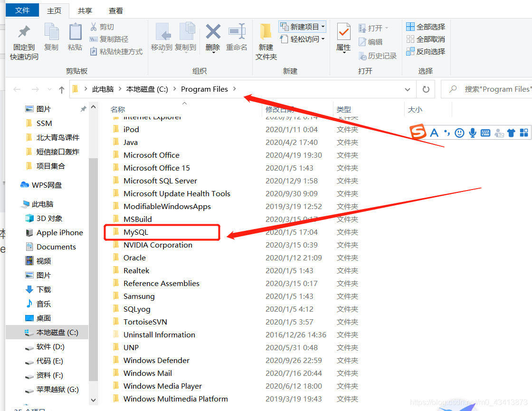Sort by 类型 column header
Screen dimensions: 532x411
pyautogui.click(x=344, y=110)
